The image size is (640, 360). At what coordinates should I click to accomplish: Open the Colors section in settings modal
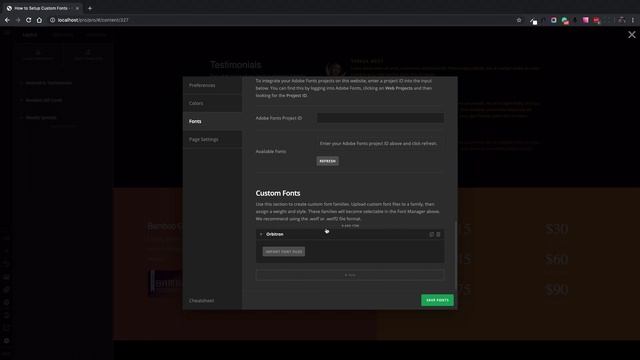pyautogui.click(x=212, y=103)
